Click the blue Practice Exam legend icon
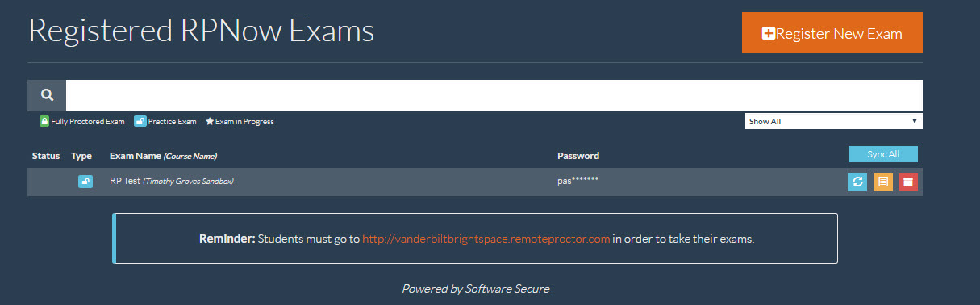The width and height of the screenshot is (980, 305). pyautogui.click(x=140, y=121)
